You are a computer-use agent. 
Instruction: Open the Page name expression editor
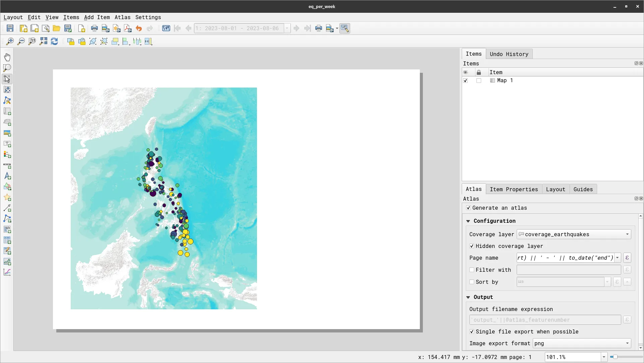(627, 258)
